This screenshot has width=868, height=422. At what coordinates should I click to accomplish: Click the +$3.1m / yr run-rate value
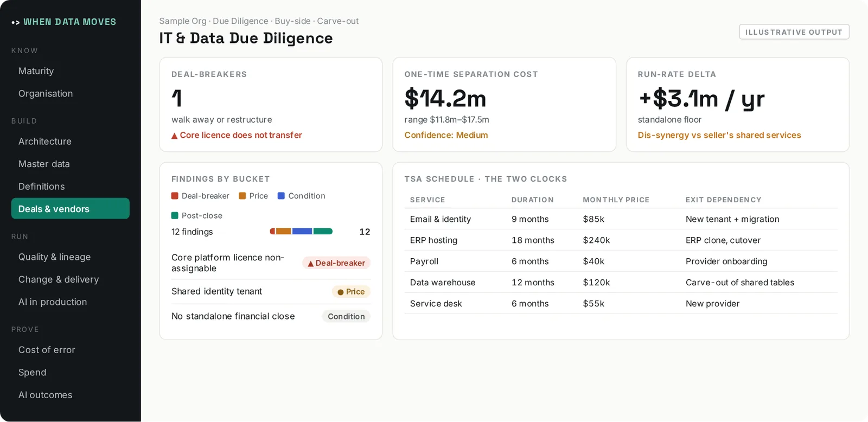point(701,99)
